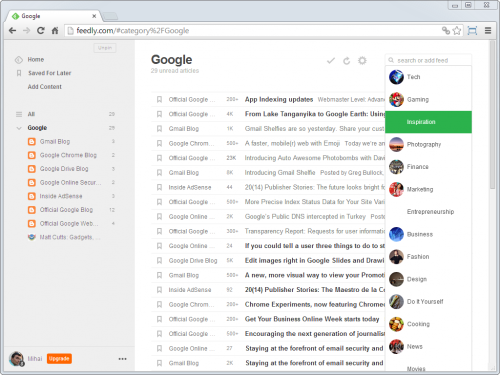Show All feeds in sidebar
The image size is (500, 375).
pos(31,114)
